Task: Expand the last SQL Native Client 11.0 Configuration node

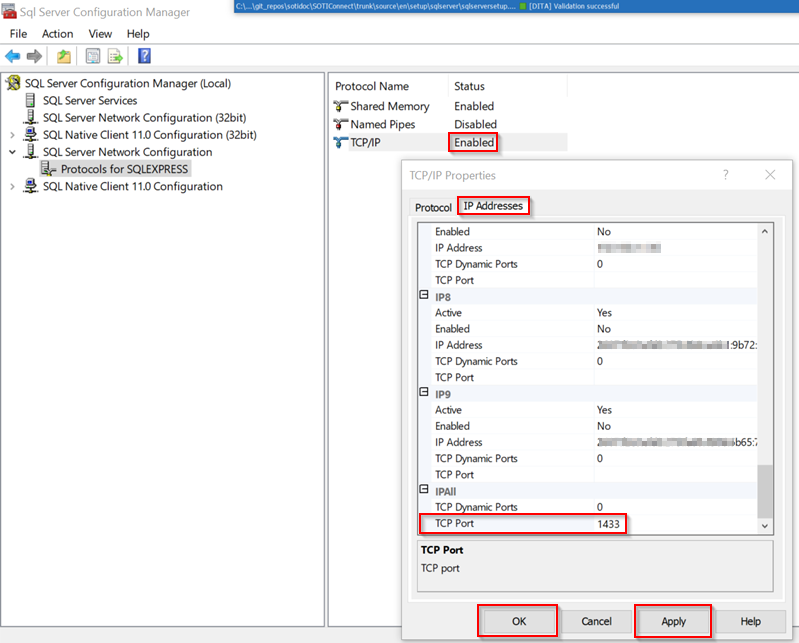Action: pyautogui.click(x=12, y=186)
